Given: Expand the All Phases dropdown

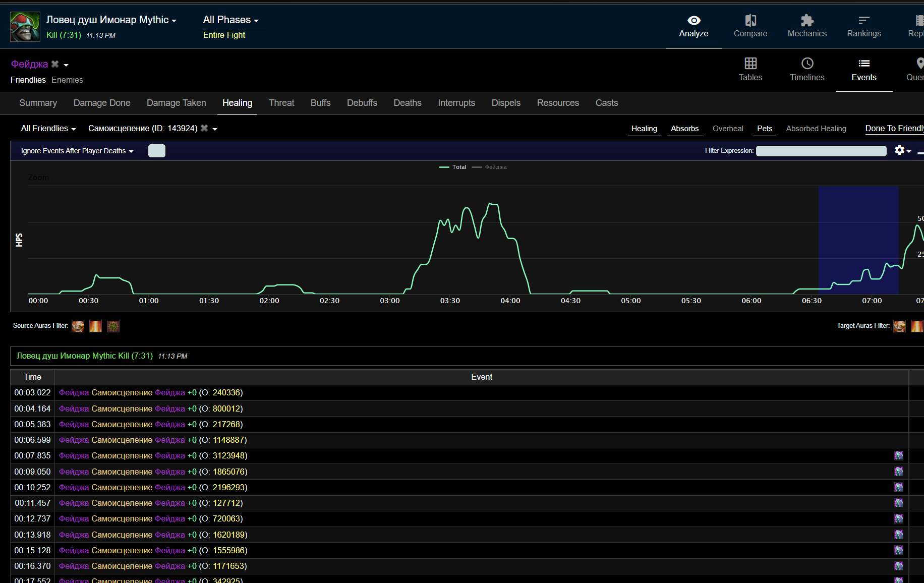Looking at the screenshot, I should (230, 20).
